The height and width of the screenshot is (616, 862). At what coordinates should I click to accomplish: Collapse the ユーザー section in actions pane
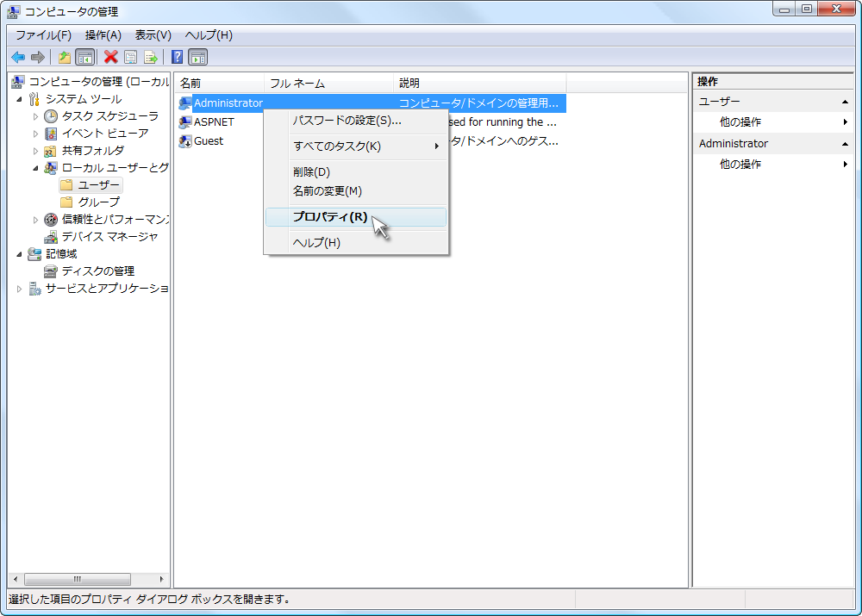coord(845,102)
